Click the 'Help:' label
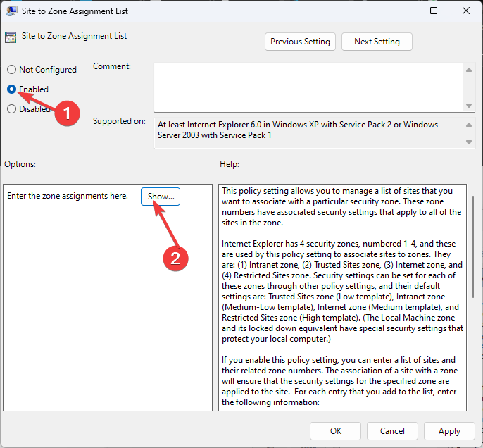 pyautogui.click(x=230, y=164)
